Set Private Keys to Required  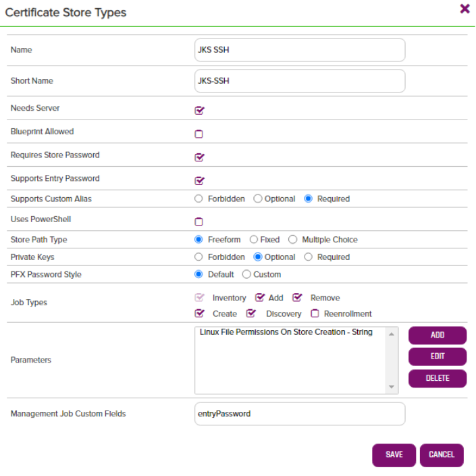pos(309,257)
